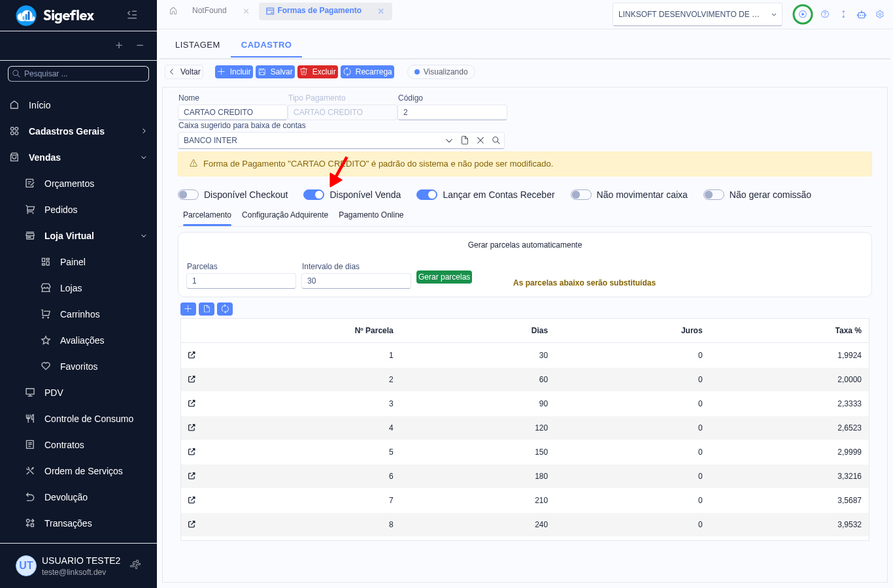Open PDV in the sidebar
This screenshot has width=893, height=588.
coord(78,393)
